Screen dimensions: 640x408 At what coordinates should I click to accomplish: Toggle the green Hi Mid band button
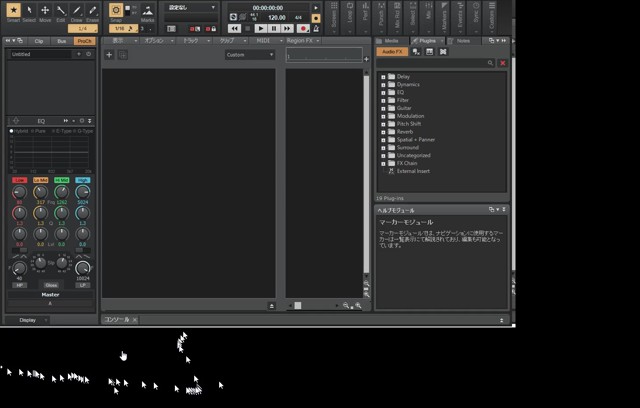62,180
